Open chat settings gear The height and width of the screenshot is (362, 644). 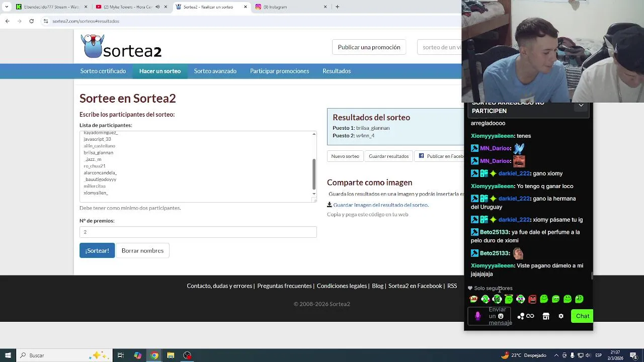click(561, 316)
